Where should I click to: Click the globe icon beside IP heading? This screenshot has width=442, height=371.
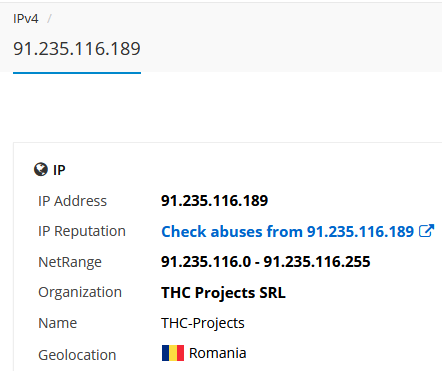point(41,169)
